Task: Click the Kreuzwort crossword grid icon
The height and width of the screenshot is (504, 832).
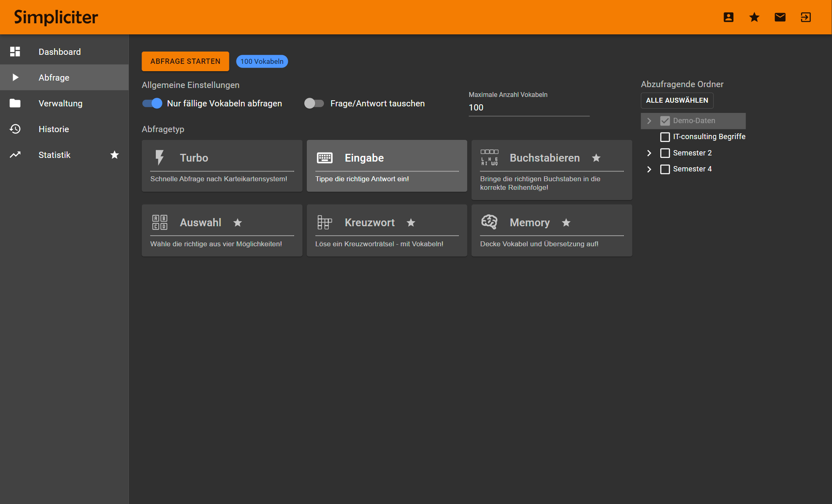Action: [x=324, y=223]
